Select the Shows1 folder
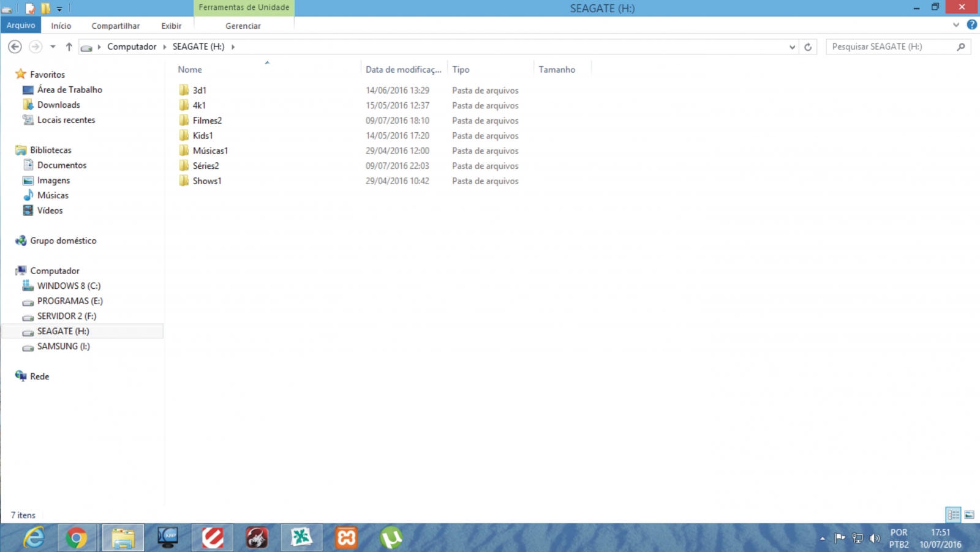This screenshot has width=980, height=552. click(x=207, y=181)
